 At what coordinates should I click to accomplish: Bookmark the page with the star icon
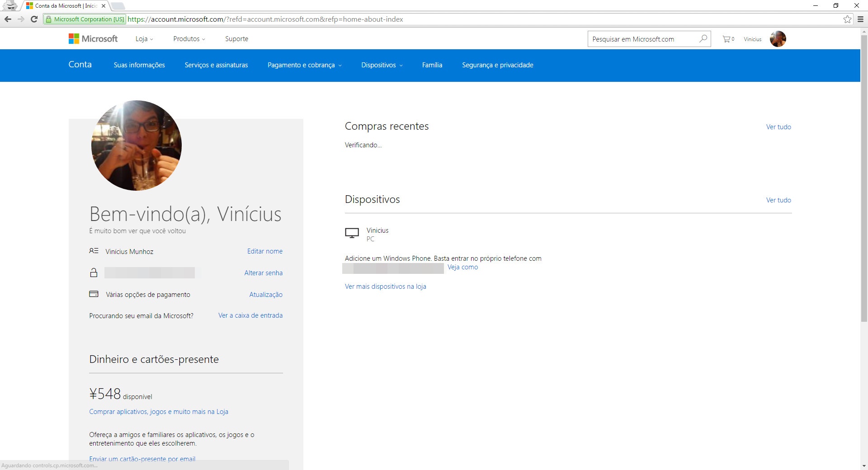[847, 19]
